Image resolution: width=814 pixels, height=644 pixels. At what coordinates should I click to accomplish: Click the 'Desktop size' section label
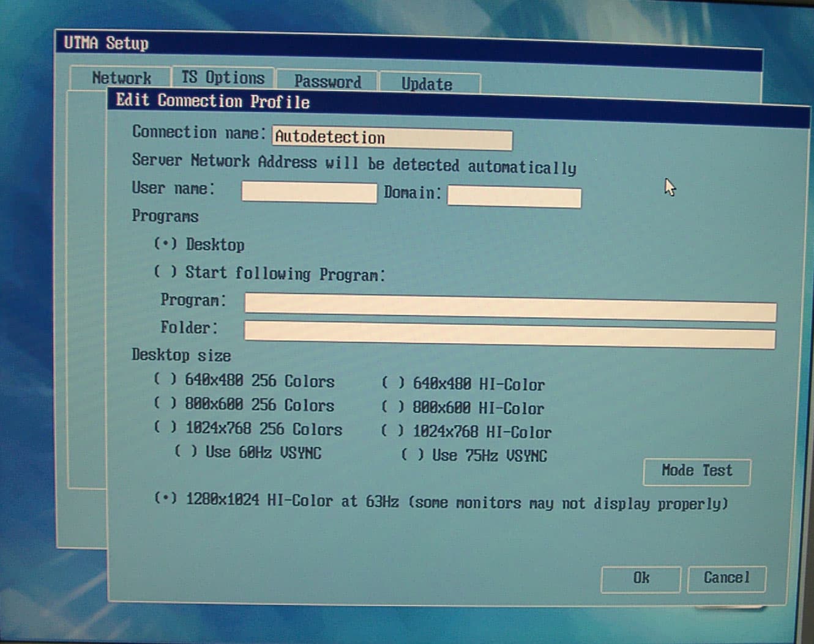(x=181, y=355)
